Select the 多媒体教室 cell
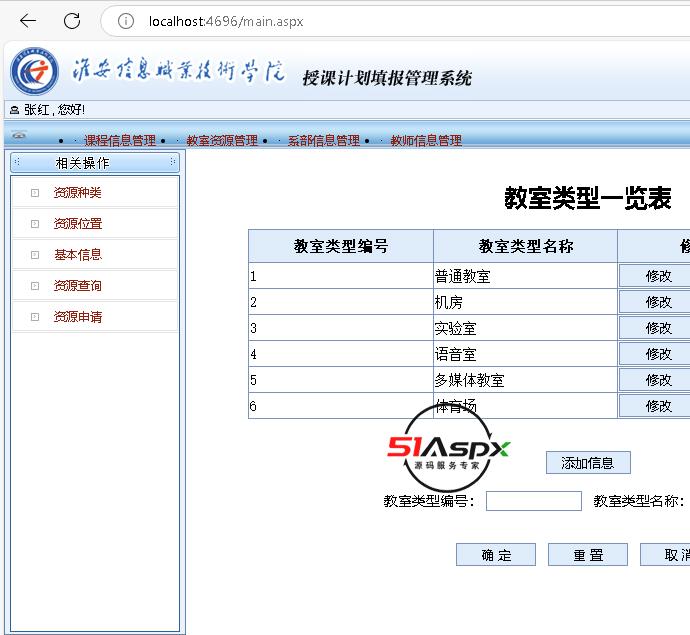 (x=525, y=380)
